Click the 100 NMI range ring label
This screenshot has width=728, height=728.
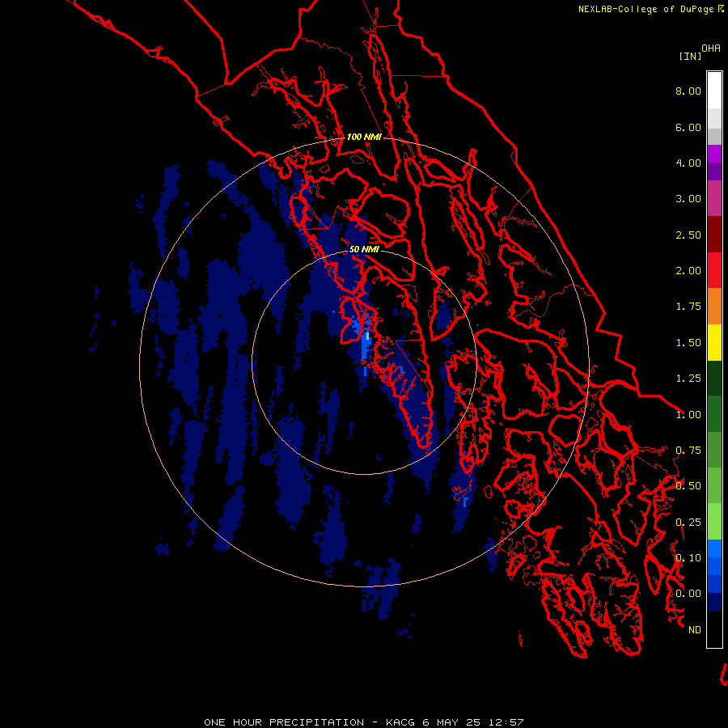(364, 137)
